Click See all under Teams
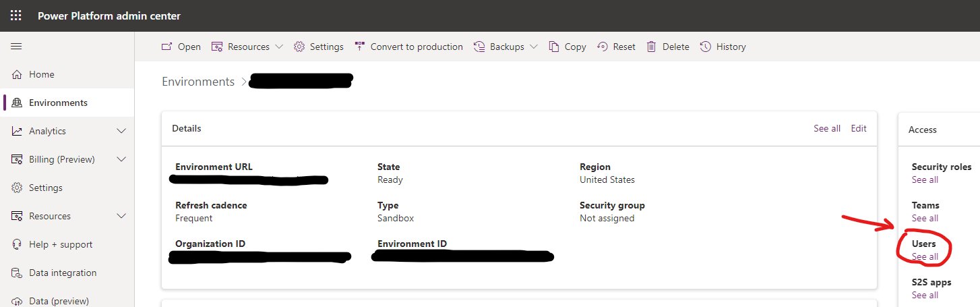The width and height of the screenshot is (980, 307). (x=925, y=218)
